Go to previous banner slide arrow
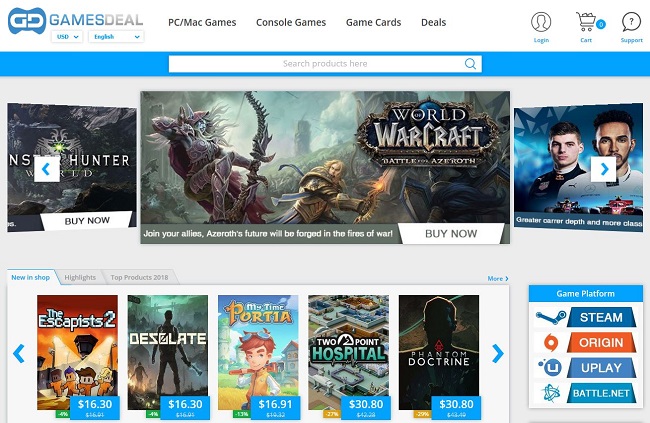 (46, 169)
